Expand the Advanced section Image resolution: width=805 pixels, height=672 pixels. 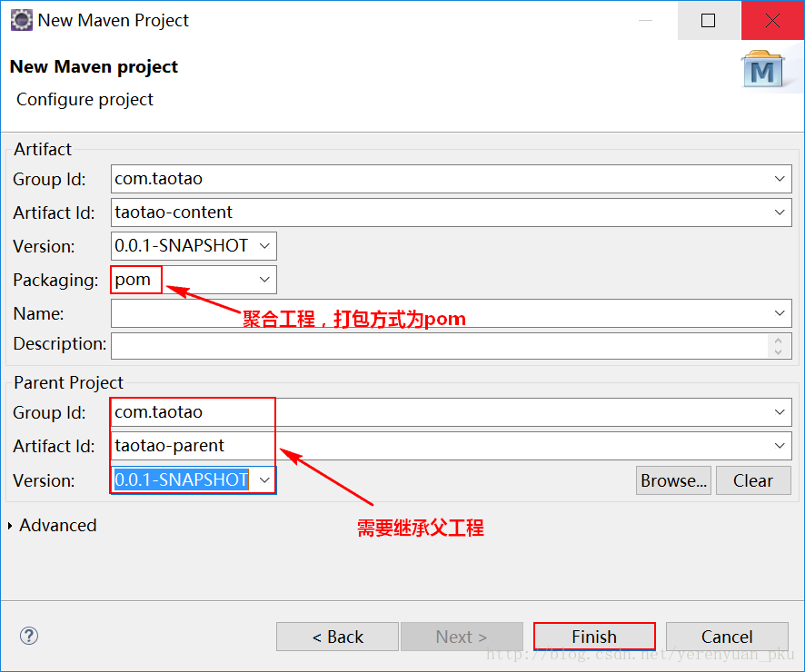[10, 526]
